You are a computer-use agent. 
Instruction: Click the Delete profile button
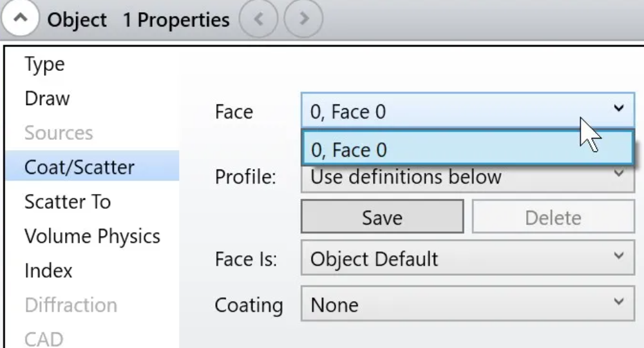click(x=553, y=217)
